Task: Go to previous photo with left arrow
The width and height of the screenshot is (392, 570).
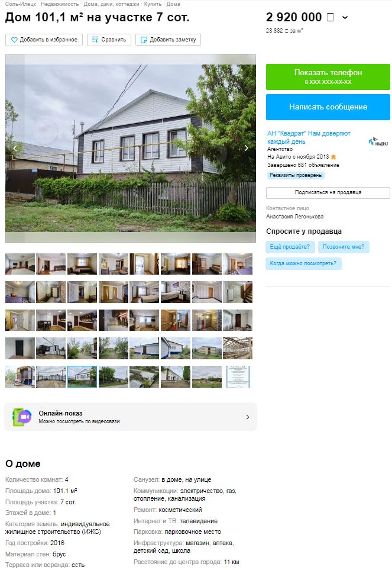Action: (15, 148)
